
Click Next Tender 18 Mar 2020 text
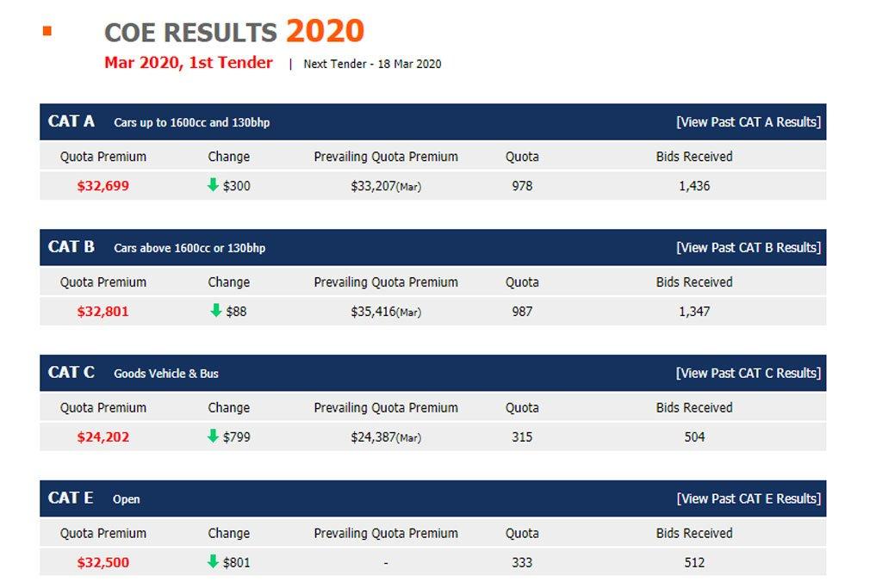372,65
